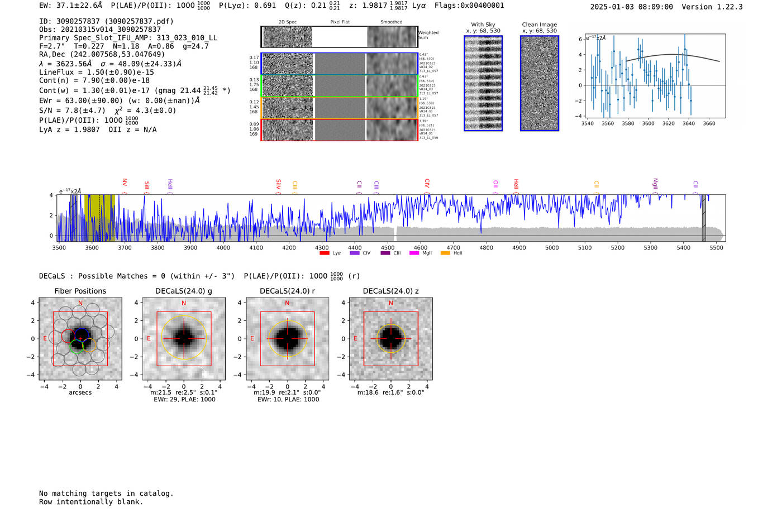Screen dimensions: 782x532
Task: Select the red-bordered fiber spectrum row
Action: [339, 130]
